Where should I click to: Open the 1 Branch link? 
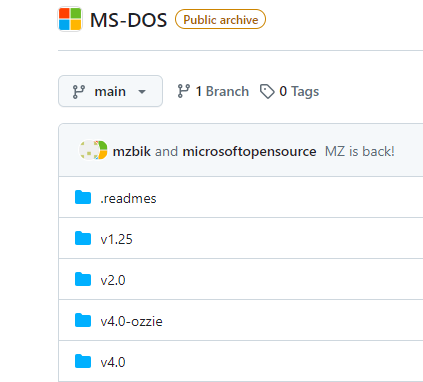(x=213, y=91)
